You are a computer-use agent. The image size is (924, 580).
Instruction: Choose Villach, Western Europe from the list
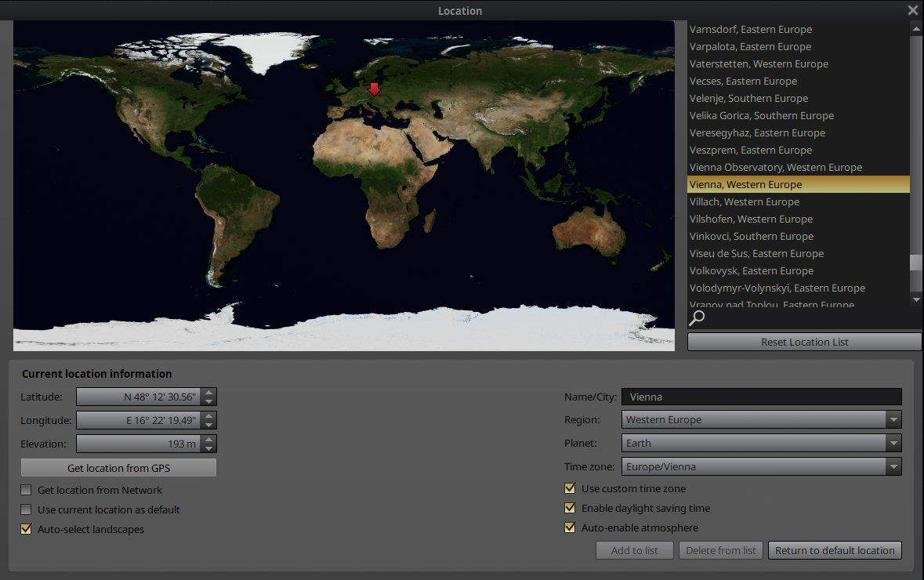click(744, 202)
